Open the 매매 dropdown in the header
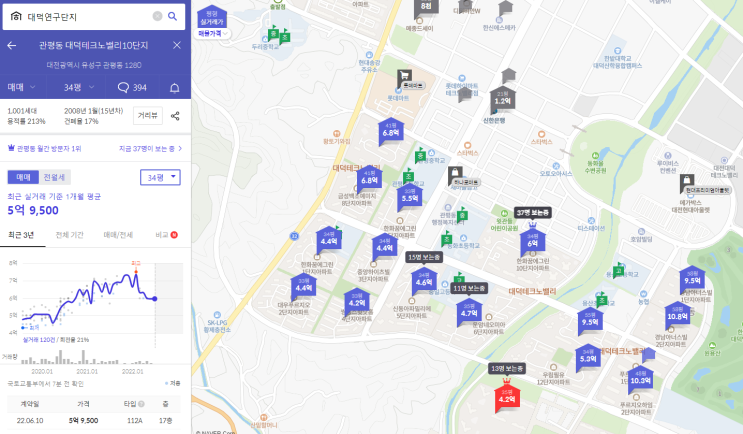Viewport: 743px width, 434px height. (x=22, y=87)
